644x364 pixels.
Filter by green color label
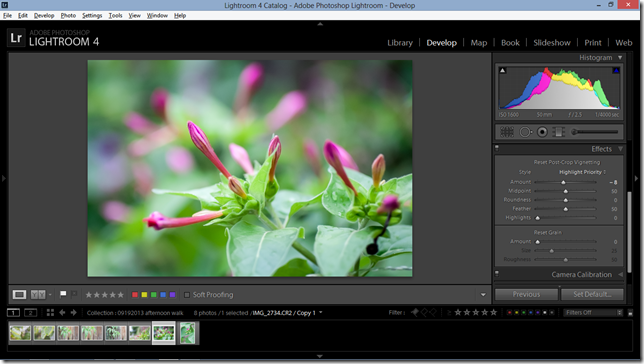(x=523, y=313)
